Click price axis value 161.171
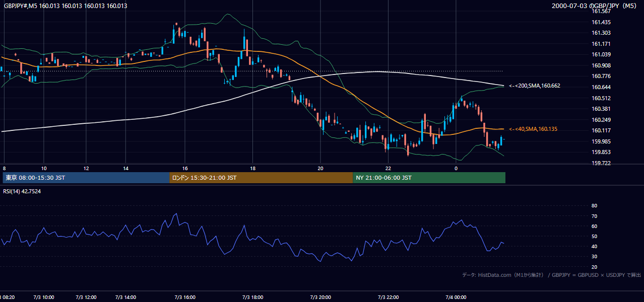The height and width of the screenshot is (302, 644). (601, 44)
